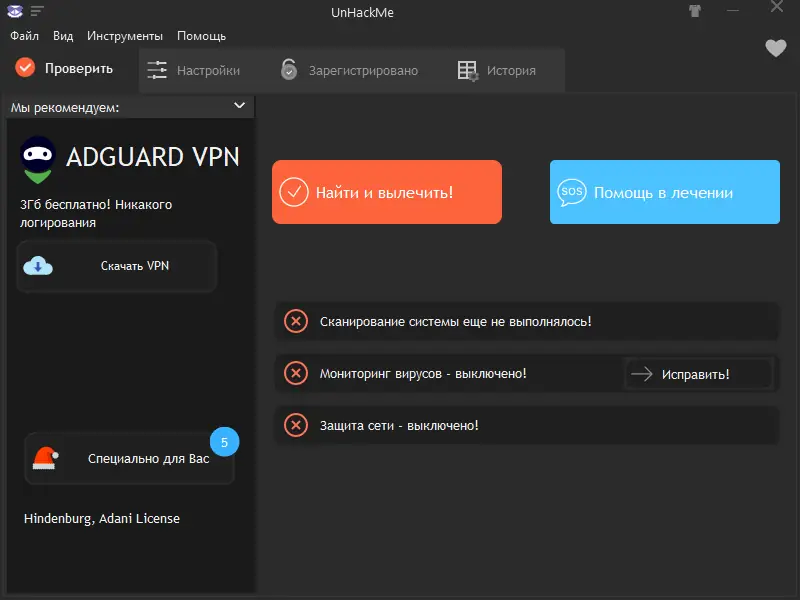The width and height of the screenshot is (800, 600).
Task: Click the Найти и вылечить! button
Action: coord(387,192)
